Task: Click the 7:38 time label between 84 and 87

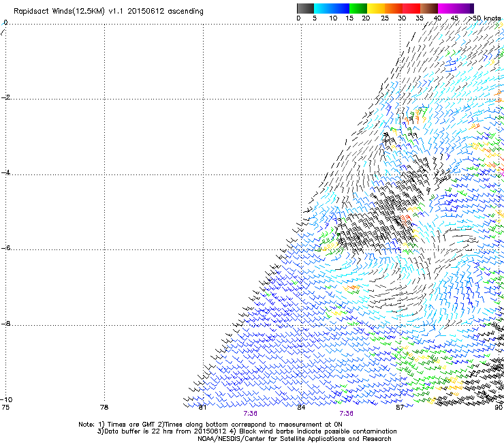Action: pyautogui.click(x=346, y=414)
